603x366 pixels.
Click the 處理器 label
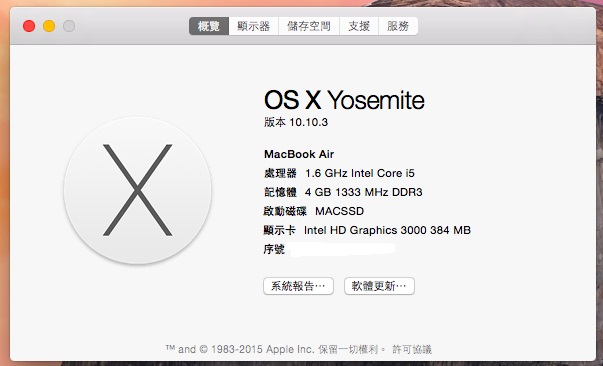280,173
